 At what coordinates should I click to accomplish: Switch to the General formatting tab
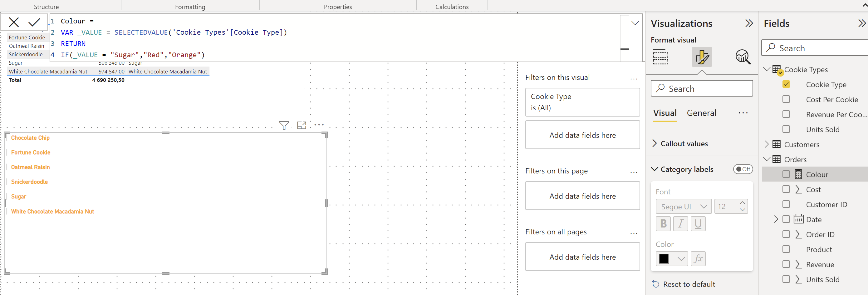click(x=702, y=113)
